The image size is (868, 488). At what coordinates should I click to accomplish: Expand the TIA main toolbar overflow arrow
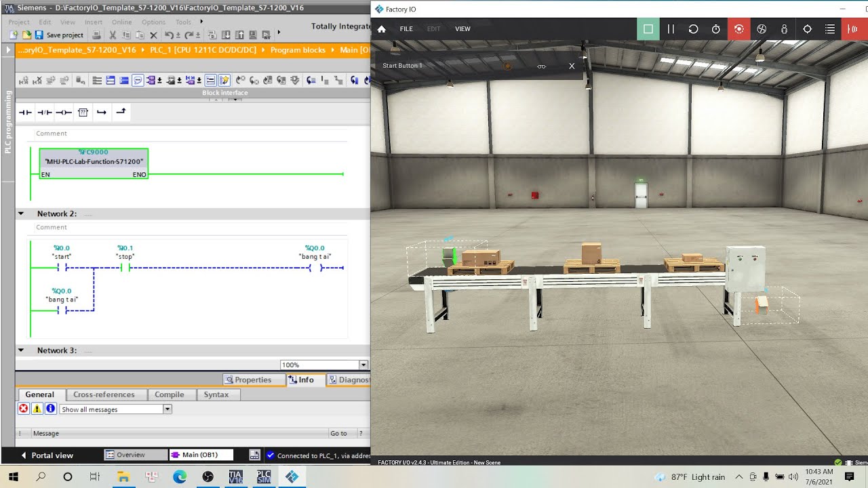click(278, 33)
